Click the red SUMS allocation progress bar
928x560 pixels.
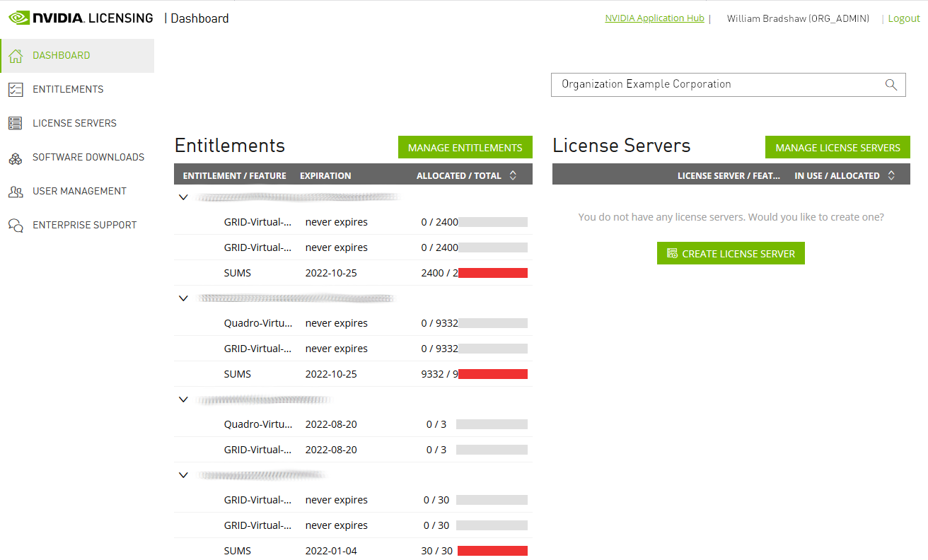click(492, 272)
